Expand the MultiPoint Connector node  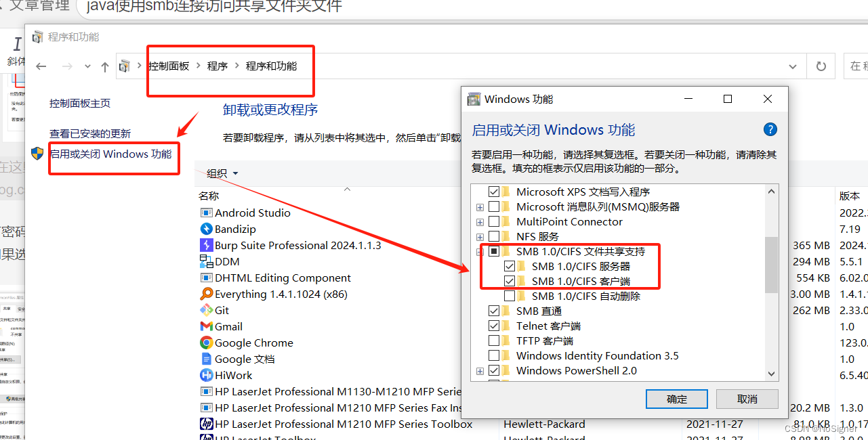(480, 221)
